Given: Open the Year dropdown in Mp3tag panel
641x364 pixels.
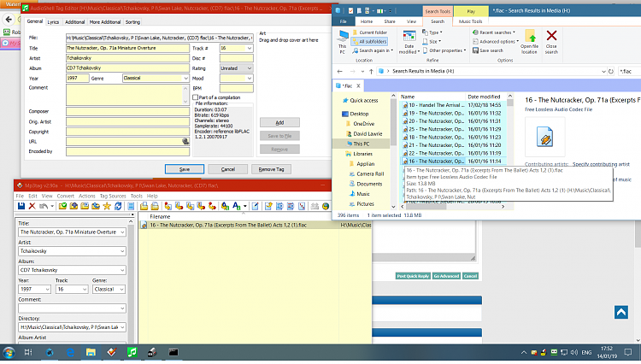Looking at the screenshot, I should [47, 290].
